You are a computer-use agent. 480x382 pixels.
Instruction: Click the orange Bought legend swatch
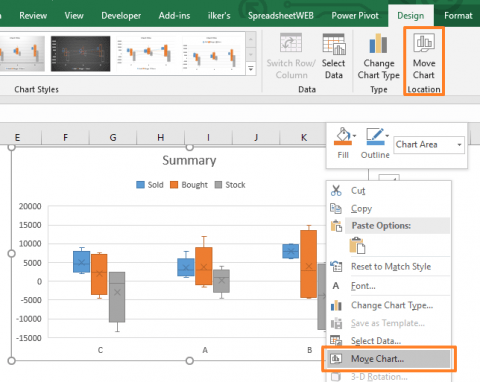(174, 185)
